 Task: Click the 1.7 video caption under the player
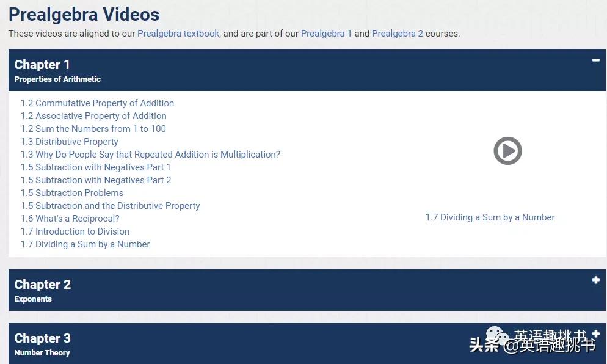tap(490, 217)
